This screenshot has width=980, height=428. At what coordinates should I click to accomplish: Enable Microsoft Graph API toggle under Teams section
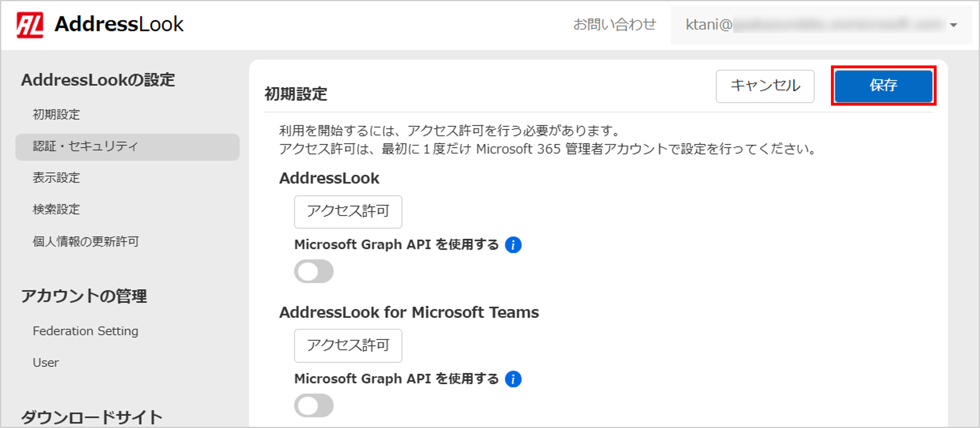(313, 406)
